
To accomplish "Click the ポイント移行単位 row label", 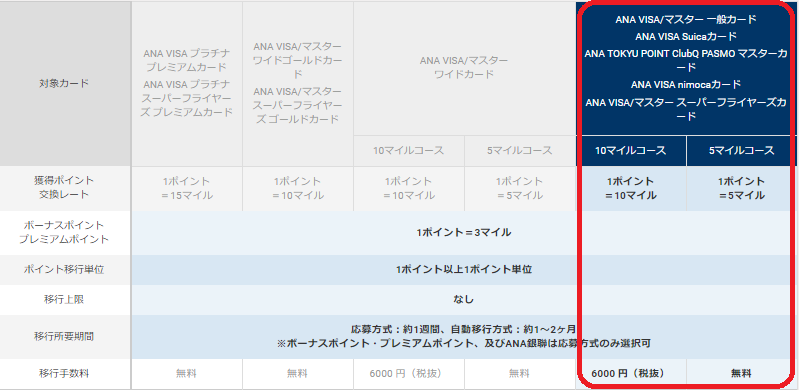I will pyautogui.click(x=65, y=270).
